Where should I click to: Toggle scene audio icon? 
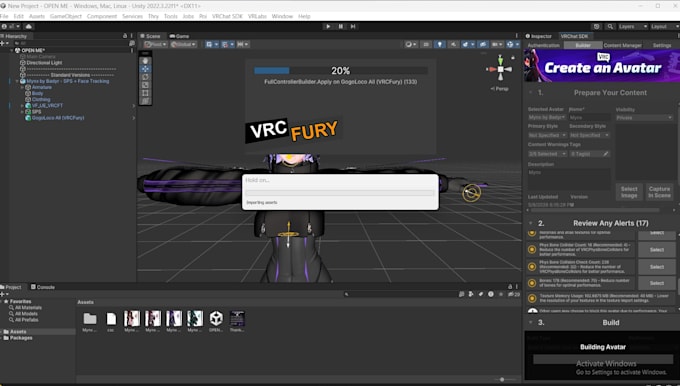(x=453, y=44)
